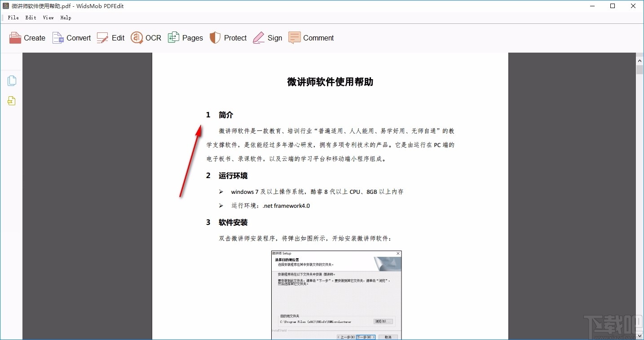
Task: Select the Protect tool
Action: pos(228,38)
